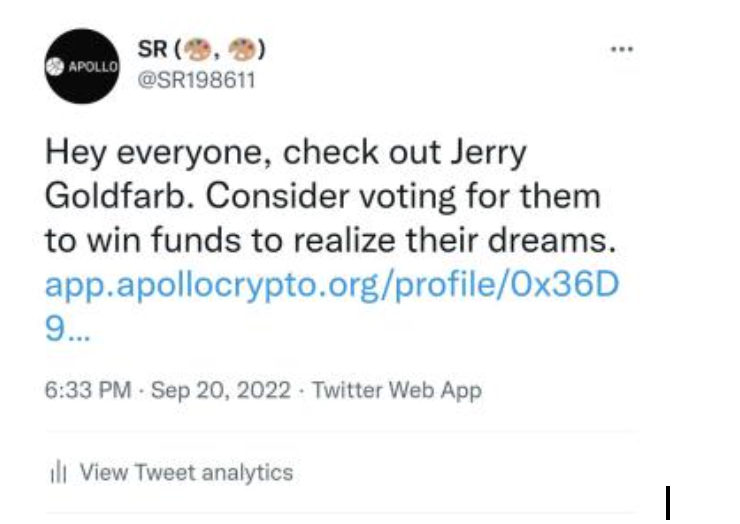Screen dimensions: 740x524
Task: Click the word "Goldfarb" in the tweet
Action: point(119,196)
